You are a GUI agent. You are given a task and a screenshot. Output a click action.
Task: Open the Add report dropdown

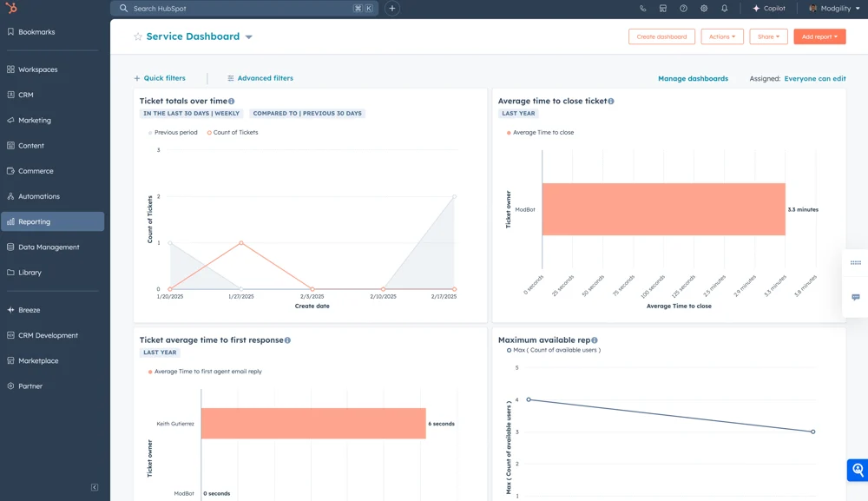coord(819,36)
